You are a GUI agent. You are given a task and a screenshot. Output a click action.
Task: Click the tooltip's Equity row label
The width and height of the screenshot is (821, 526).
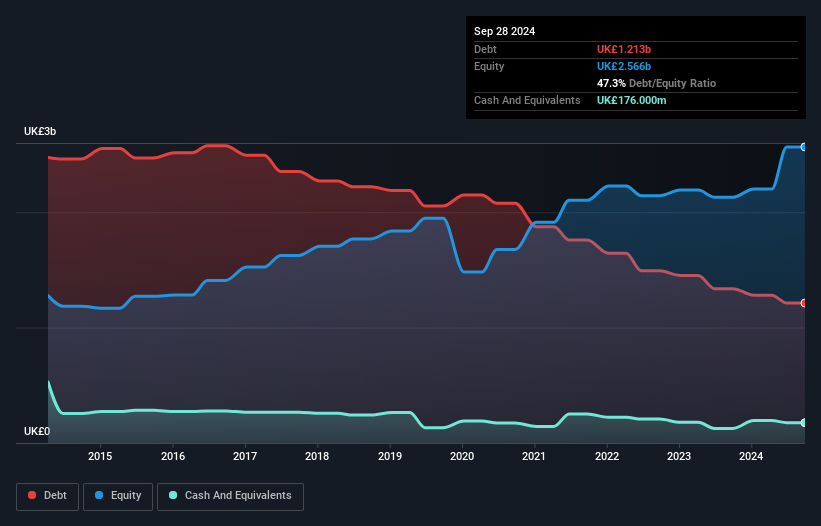tap(490, 66)
